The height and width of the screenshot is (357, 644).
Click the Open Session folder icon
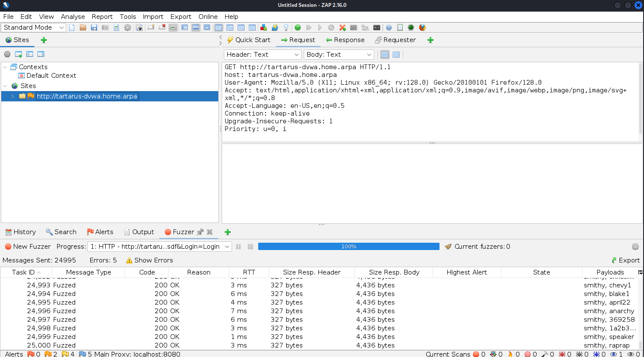(x=83, y=27)
